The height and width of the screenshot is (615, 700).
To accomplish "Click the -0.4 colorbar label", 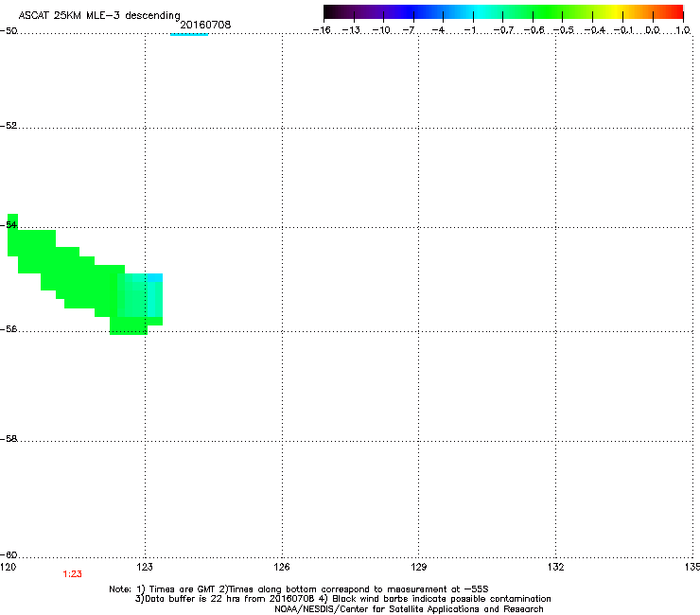I will click(595, 30).
